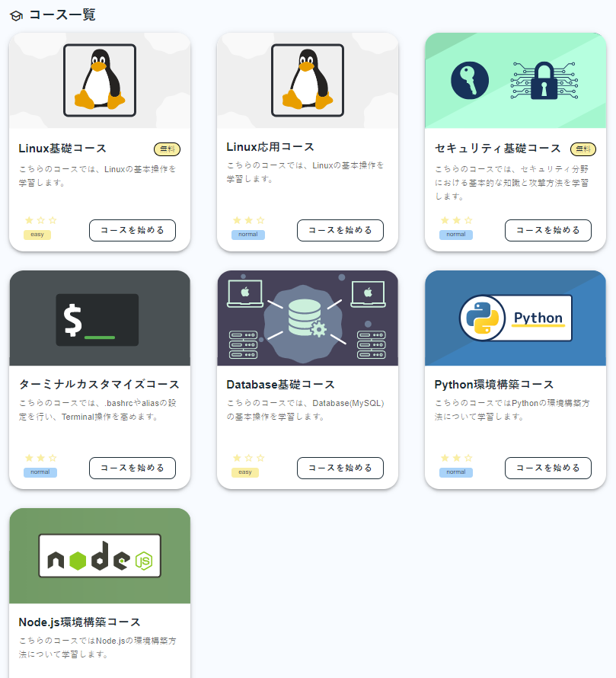Start the Linux応用コース course
This screenshot has width=616, height=678.
(340, 231)
